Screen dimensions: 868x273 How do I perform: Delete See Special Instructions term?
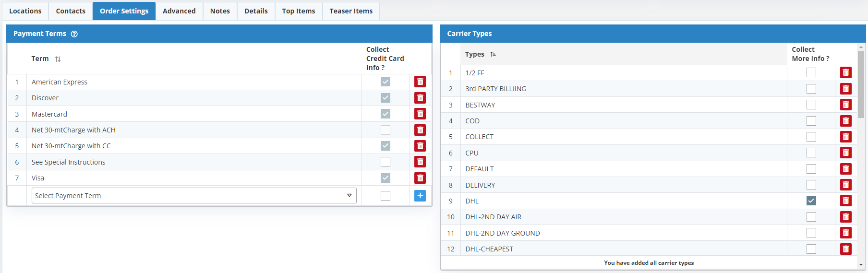[420, 162]
